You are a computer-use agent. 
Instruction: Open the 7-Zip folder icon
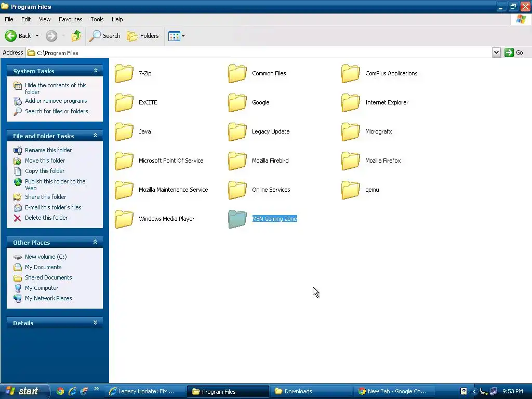(x=124, y=74)
